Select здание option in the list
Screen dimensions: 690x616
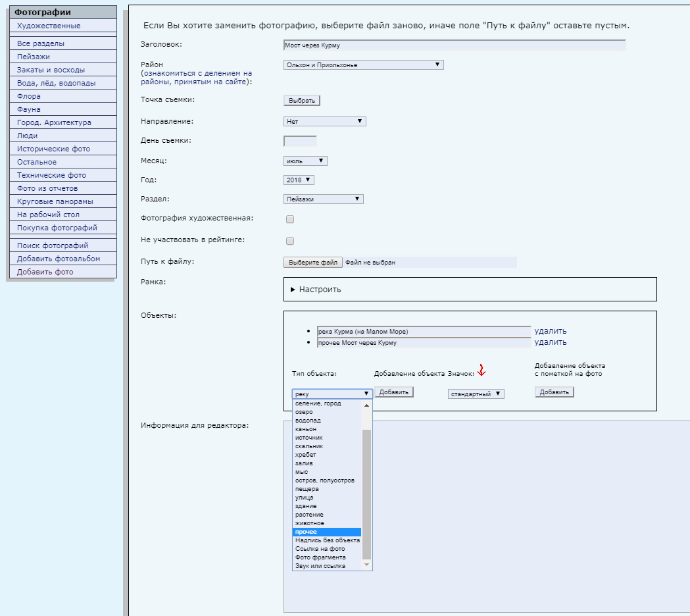coord(327,506)
